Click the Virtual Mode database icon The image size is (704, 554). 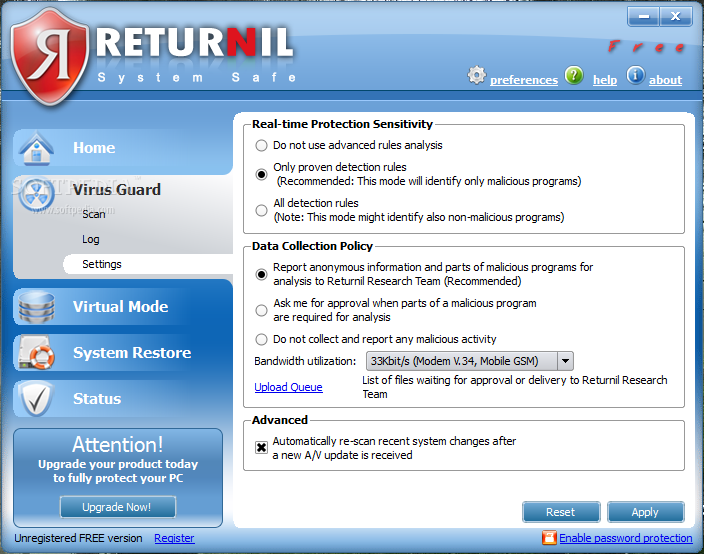(x=37, y=307)
